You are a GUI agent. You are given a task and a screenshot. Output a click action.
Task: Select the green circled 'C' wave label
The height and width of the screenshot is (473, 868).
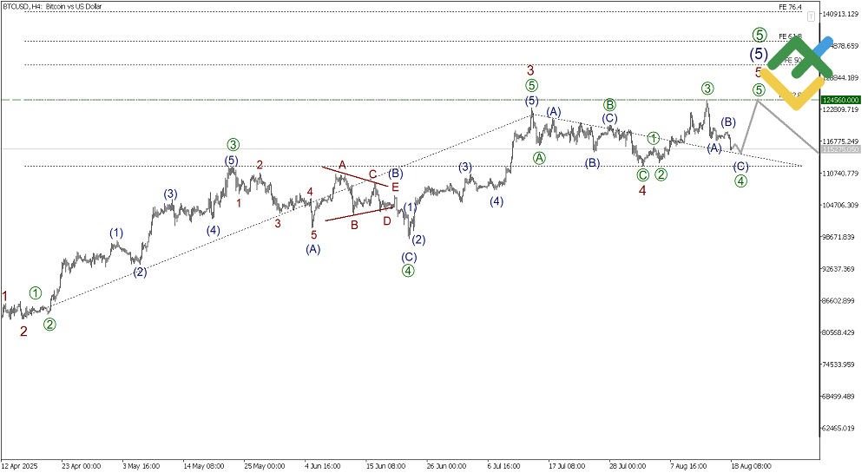tap(642, 175)
